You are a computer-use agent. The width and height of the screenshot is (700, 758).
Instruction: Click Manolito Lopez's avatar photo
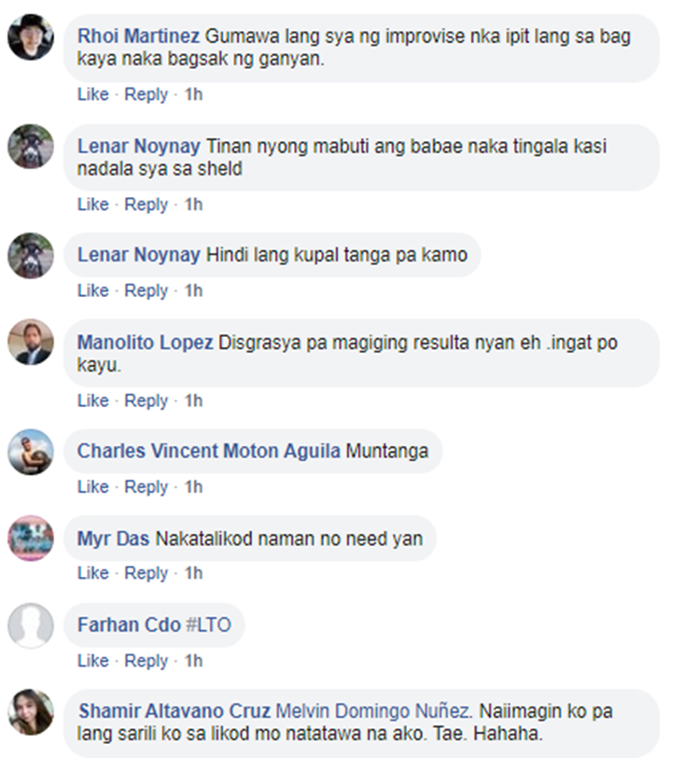[x=31, y=343]
